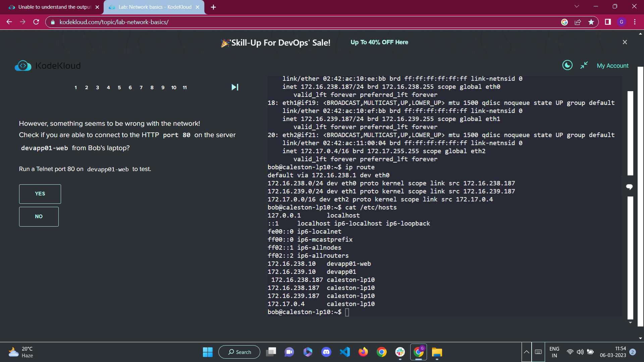Image resolution: width=644 pixels, height=362 pixels.
Task: Select the NO answer button
Action: pos(39,217)
